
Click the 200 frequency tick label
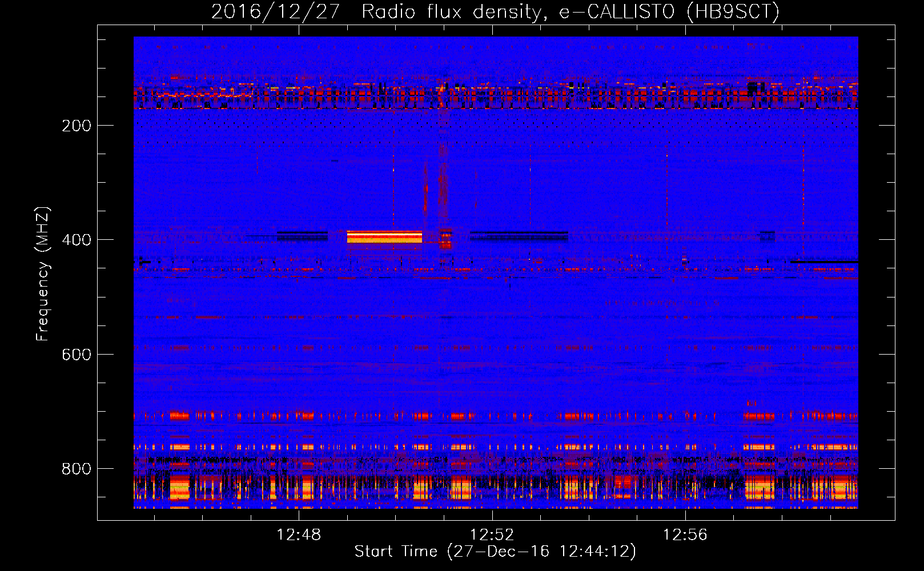click(77, 126)
